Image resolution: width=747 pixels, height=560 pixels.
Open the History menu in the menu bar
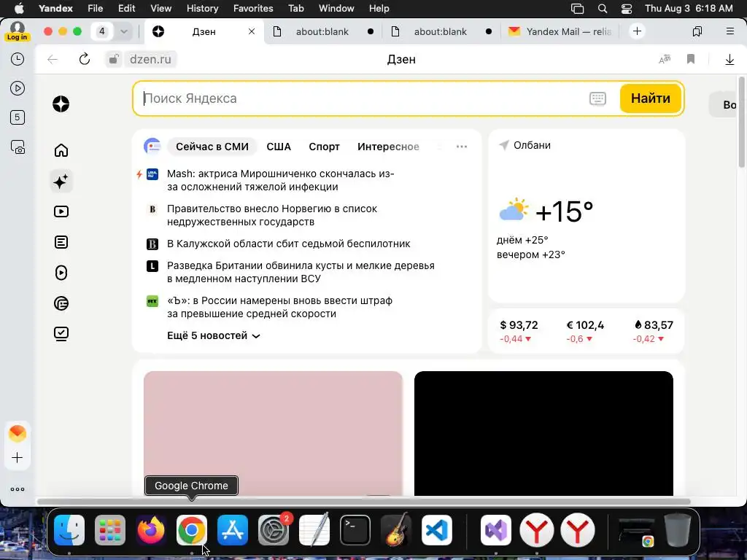(202, 9)
